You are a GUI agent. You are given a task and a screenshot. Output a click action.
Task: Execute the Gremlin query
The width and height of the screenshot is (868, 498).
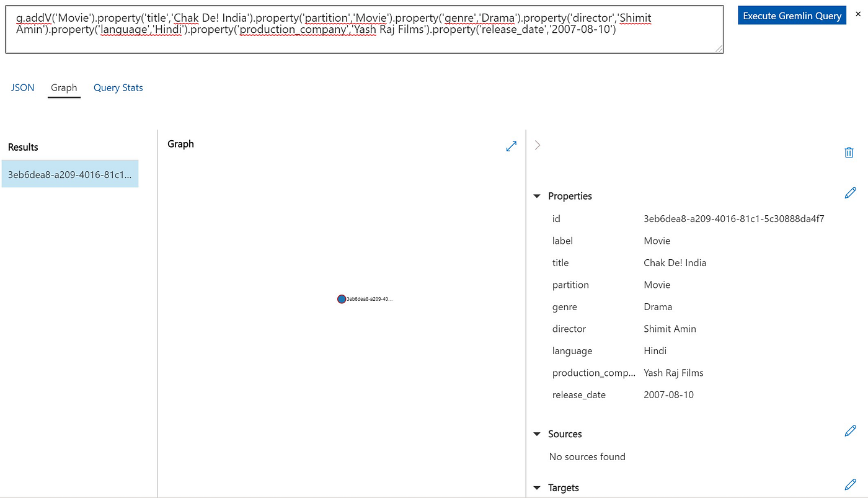tap(792, 15)
